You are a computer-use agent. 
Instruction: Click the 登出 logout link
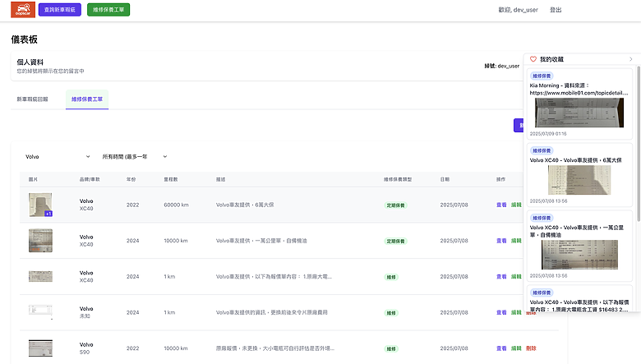[x=556, y=10]
